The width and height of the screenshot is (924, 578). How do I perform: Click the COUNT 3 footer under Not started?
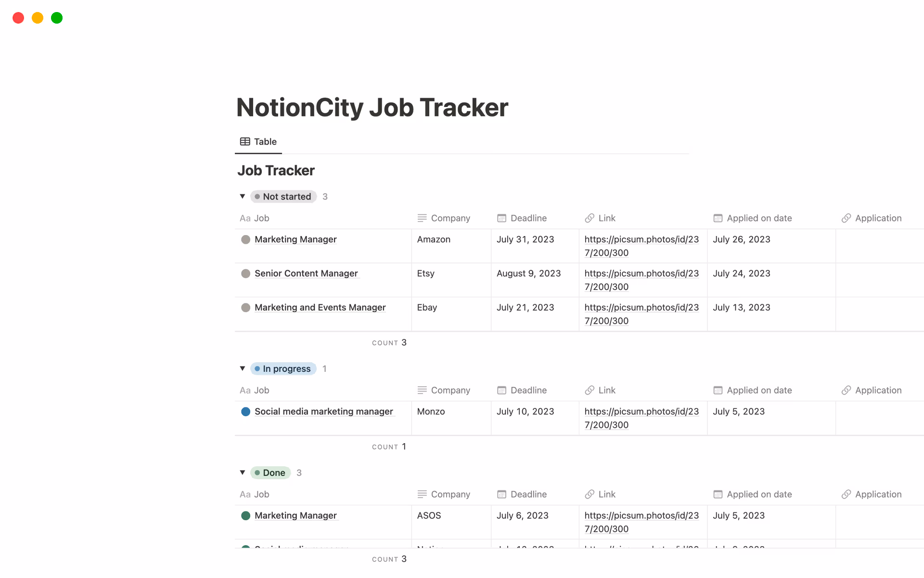pos(389,342)
